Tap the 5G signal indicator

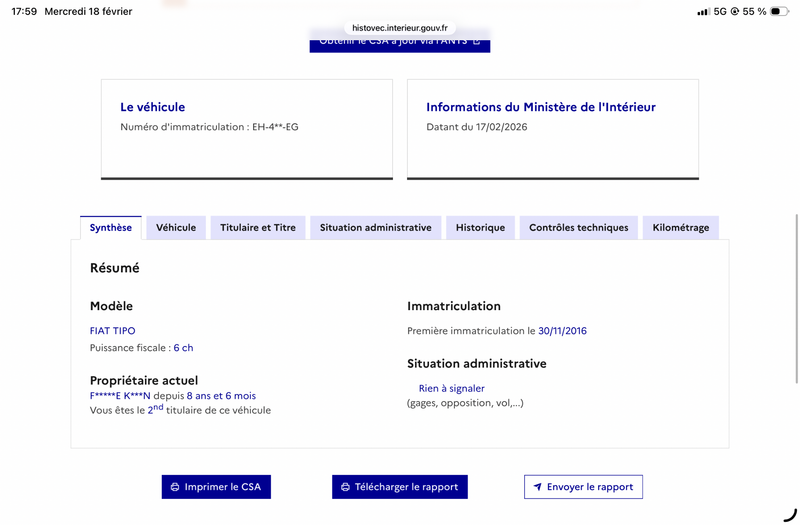click(720, 11)
